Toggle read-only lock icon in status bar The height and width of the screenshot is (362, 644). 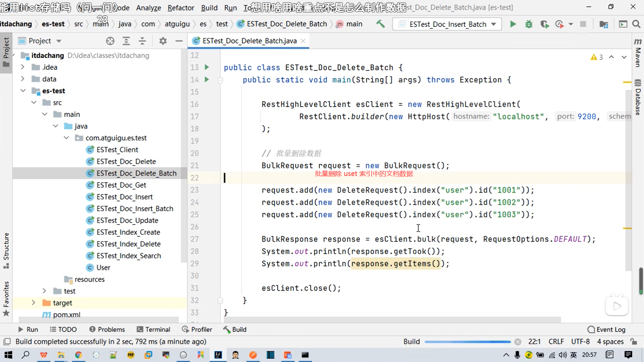(x=634, y=342)
